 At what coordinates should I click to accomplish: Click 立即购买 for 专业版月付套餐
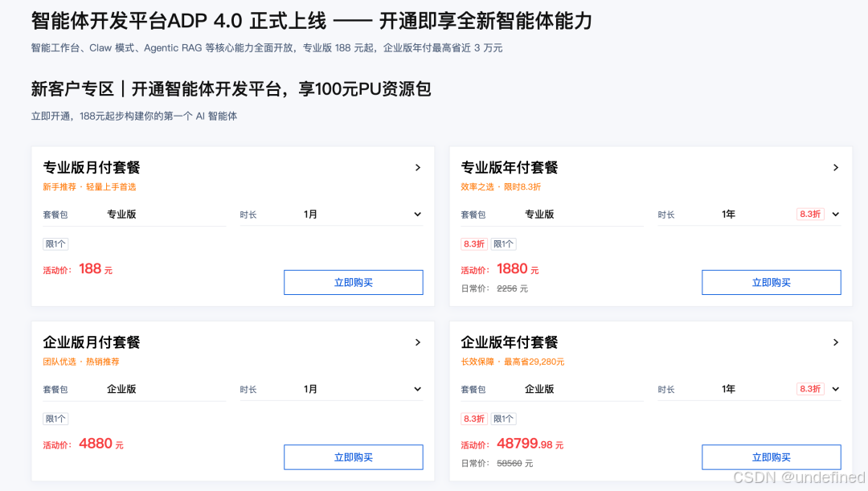coord(353,282)
